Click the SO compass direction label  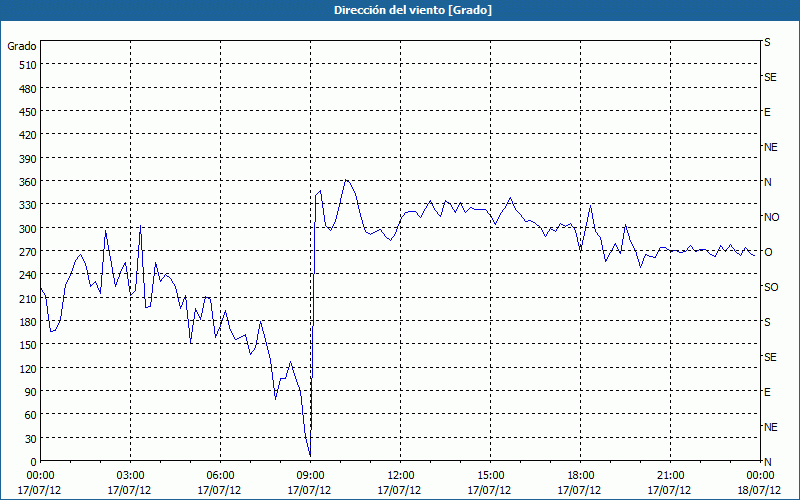[771, 287]
